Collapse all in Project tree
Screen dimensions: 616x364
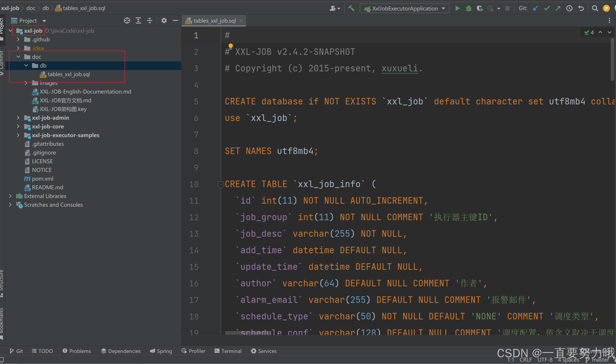pyautogui.click(x=149, y=21)
